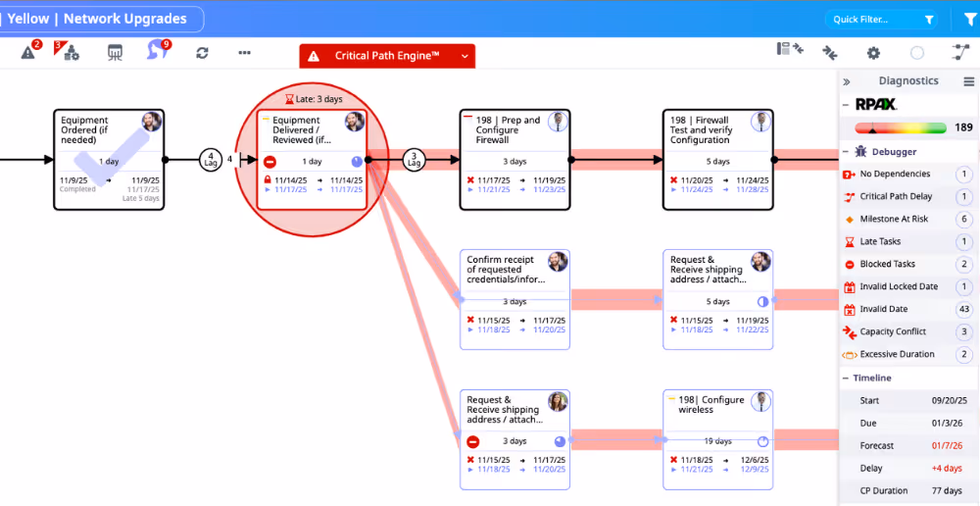Image resolution: width=980 pixels, height=506 pixels.
Task: Click the progress pie on Equipment Delivered card
Action: coord(357,162)
